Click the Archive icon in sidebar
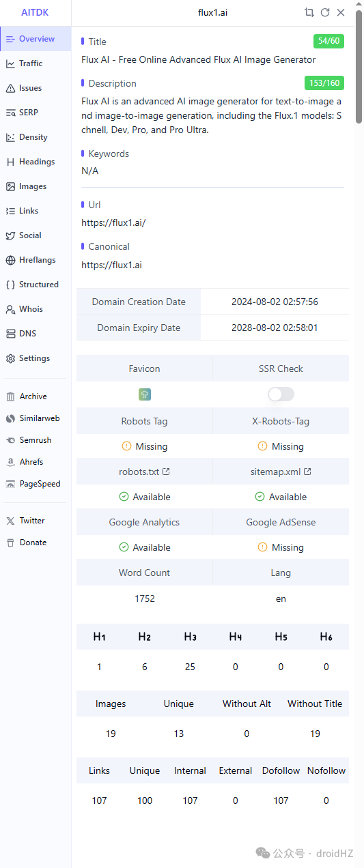This screenshot has height=868, width=364. point(10,396)
